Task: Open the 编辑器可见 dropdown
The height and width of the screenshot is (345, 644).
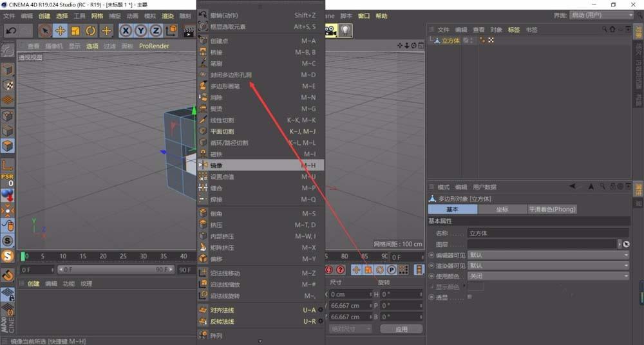Action: 548,255
